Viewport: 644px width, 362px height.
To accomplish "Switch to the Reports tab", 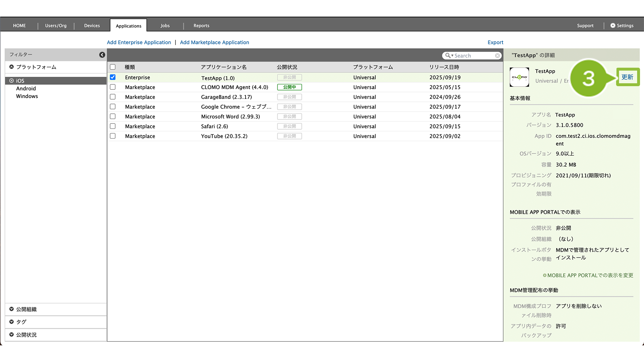I will (x=201, y=26).
